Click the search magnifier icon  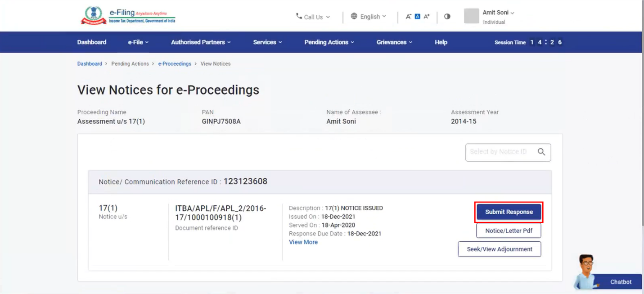coord(541,152)
